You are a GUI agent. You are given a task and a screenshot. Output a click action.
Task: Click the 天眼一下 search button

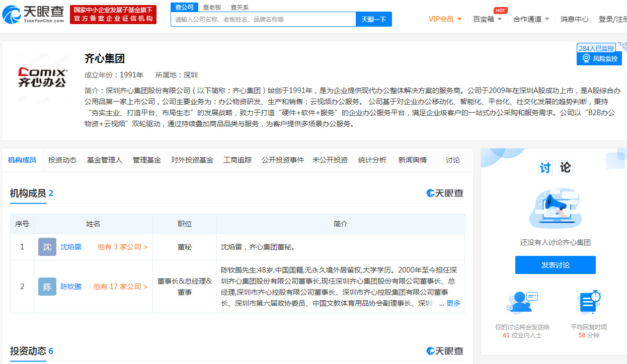(x=374, y=19)
